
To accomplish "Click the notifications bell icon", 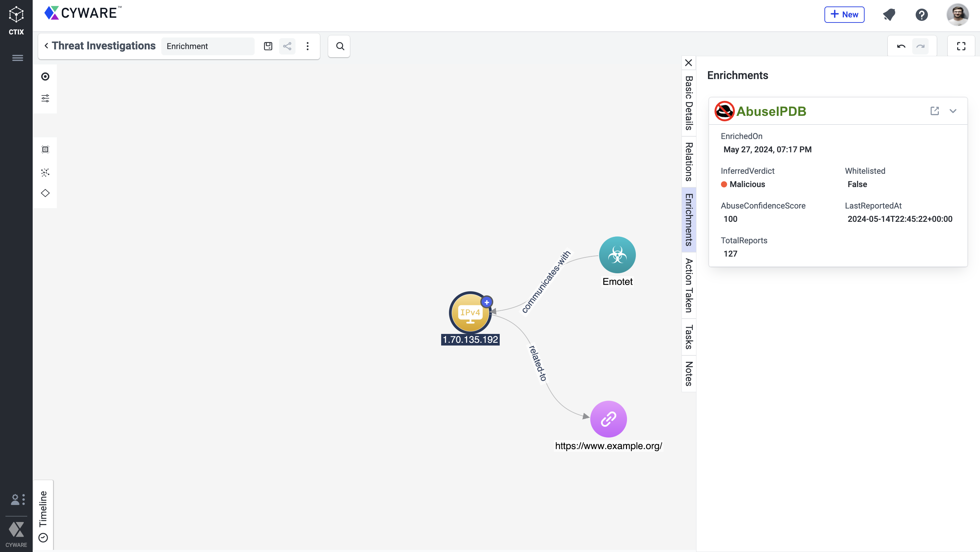I will (889, 15).
